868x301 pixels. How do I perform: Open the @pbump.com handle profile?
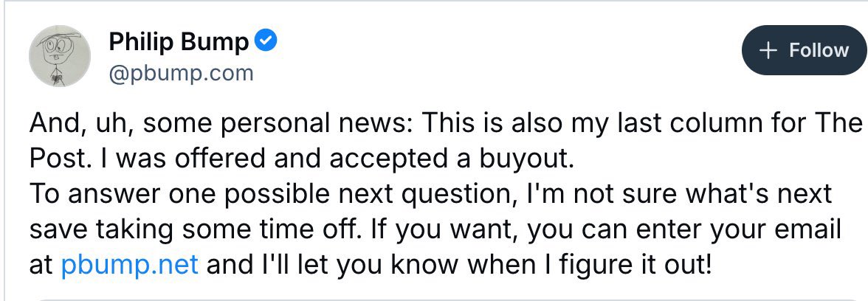[181, 74]
